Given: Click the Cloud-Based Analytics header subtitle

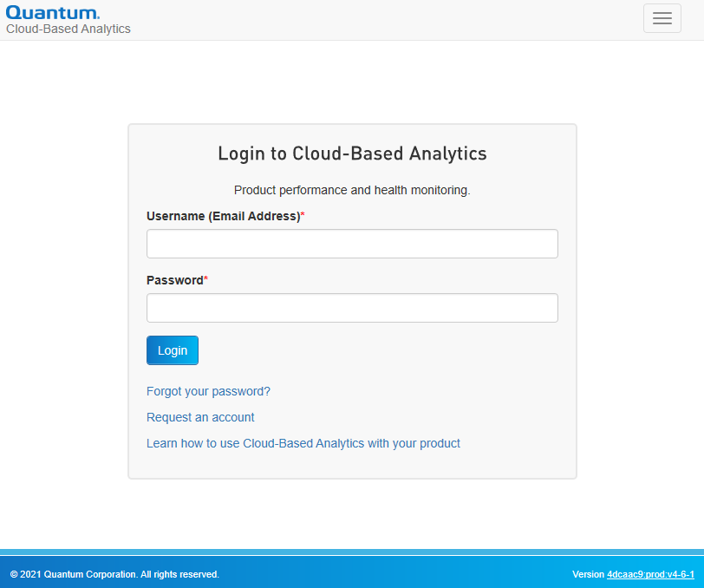Looking at the screenshot, I should [x=68, y=29].
